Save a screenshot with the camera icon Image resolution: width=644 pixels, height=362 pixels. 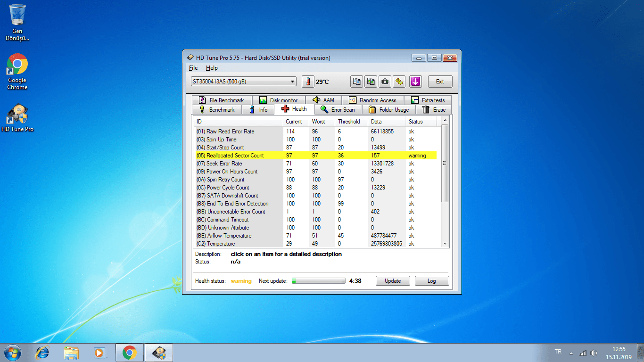point(385,82)
